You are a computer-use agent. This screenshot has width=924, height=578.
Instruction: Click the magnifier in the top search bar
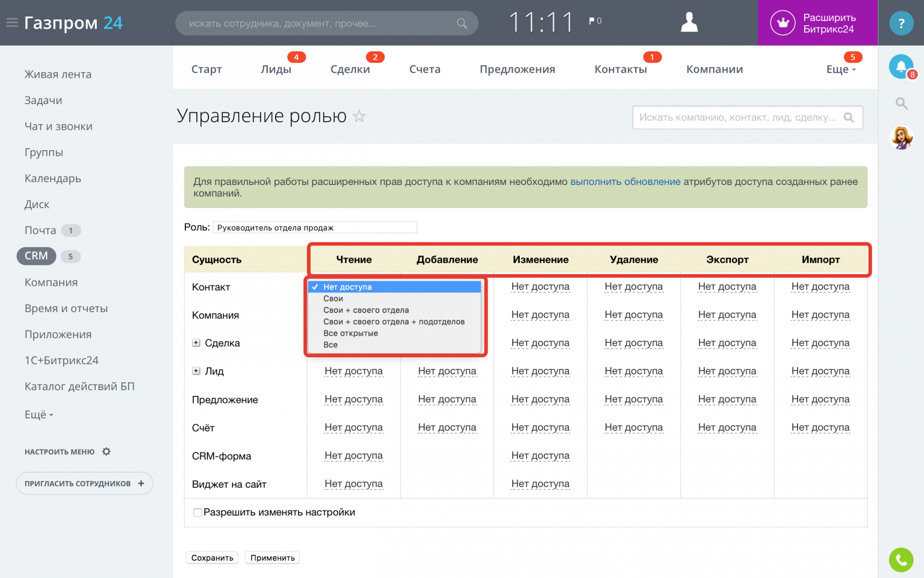pyautogui.click(x=461, y=23)
